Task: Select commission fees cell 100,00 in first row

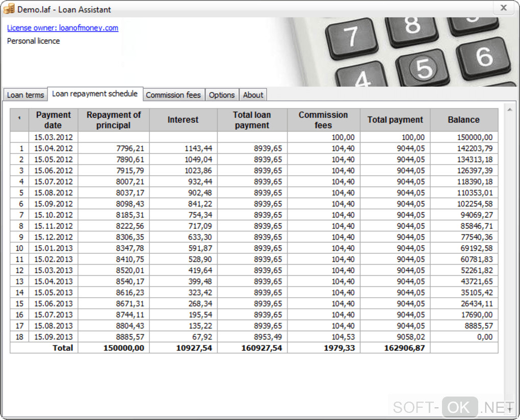Action: [x=323, y=137]
